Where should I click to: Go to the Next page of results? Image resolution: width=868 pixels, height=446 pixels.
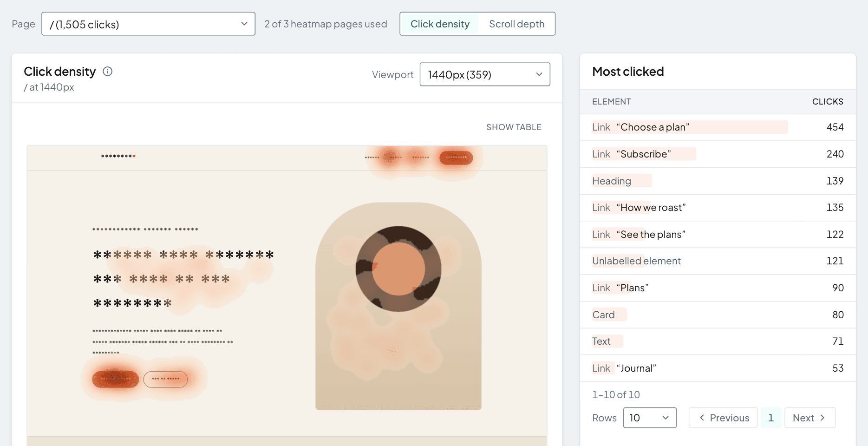[x=809, y=418]
